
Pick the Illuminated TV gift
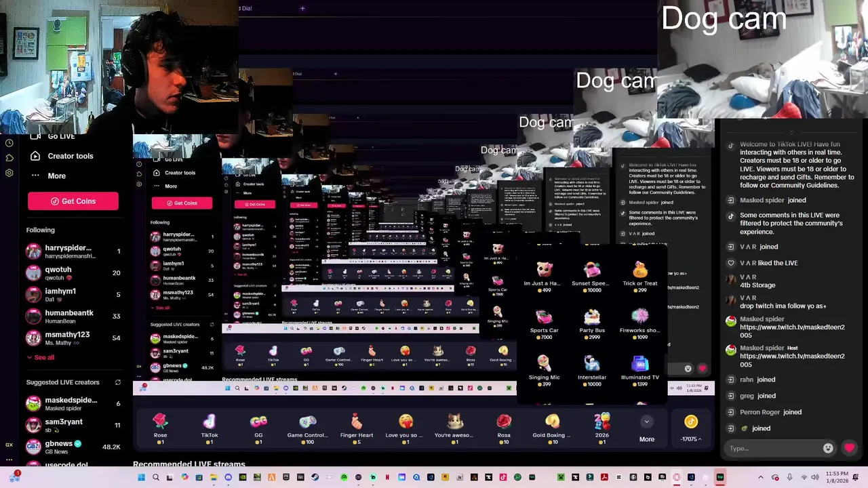(x=640, y=370)
